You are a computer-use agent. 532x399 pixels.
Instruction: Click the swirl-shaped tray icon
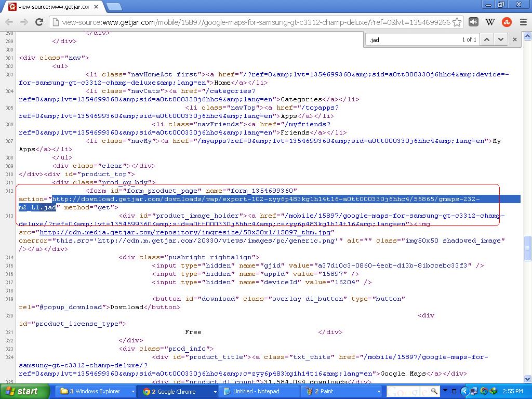[484, 391]
